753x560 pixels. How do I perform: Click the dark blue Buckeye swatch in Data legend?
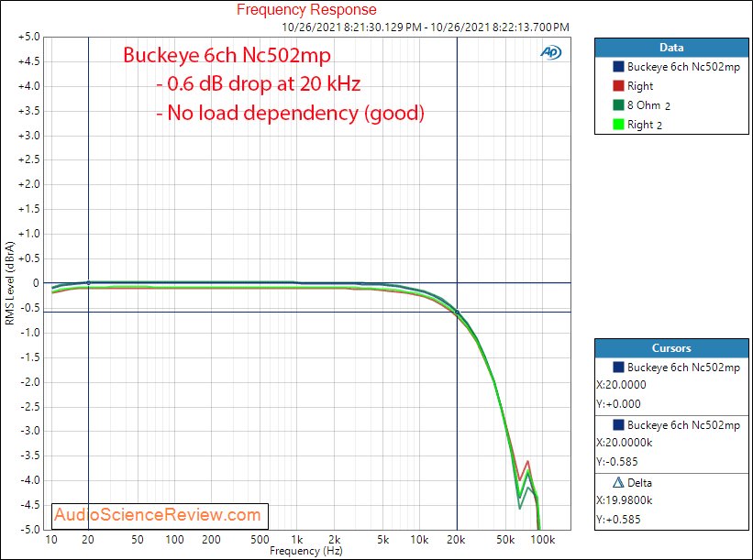(618, 67)
